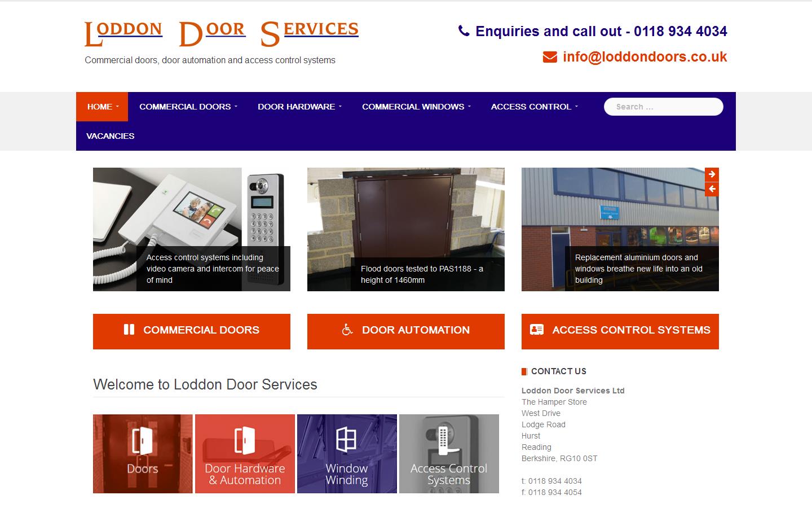Click the phone icon beside Enquiries

click(464, 31)
